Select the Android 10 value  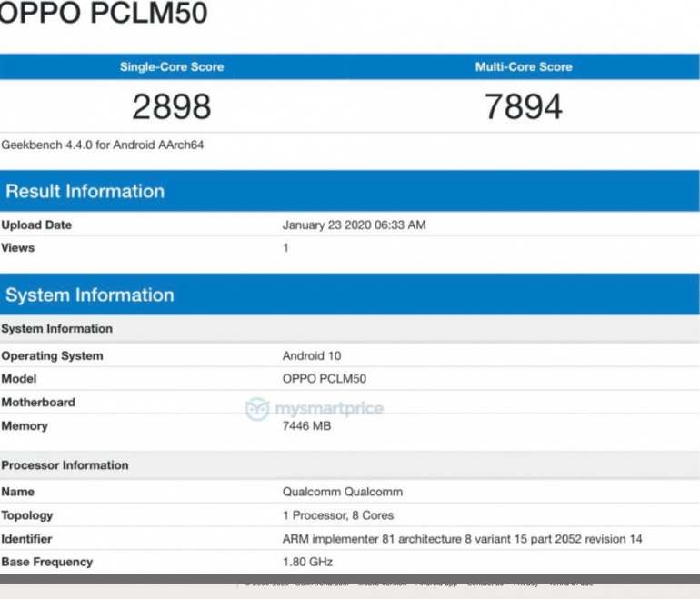(312, 356)
